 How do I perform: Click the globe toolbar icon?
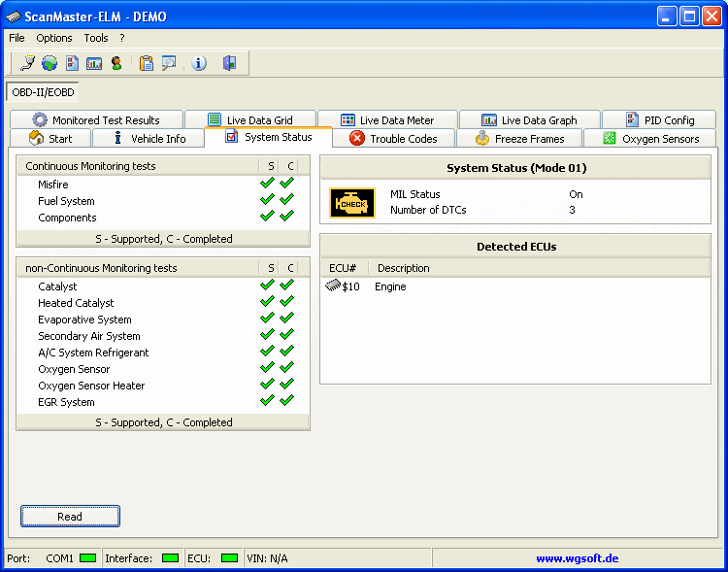(x=50, y=63)
